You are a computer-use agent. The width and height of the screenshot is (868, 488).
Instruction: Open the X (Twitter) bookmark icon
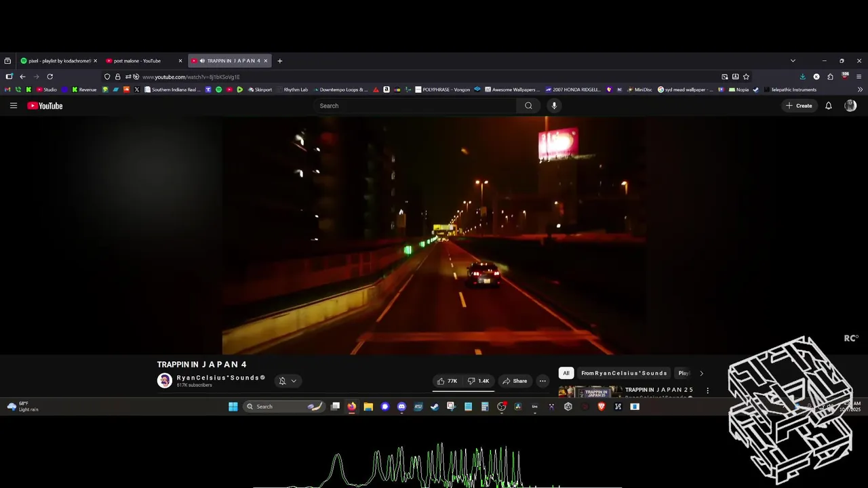point(137,89)
